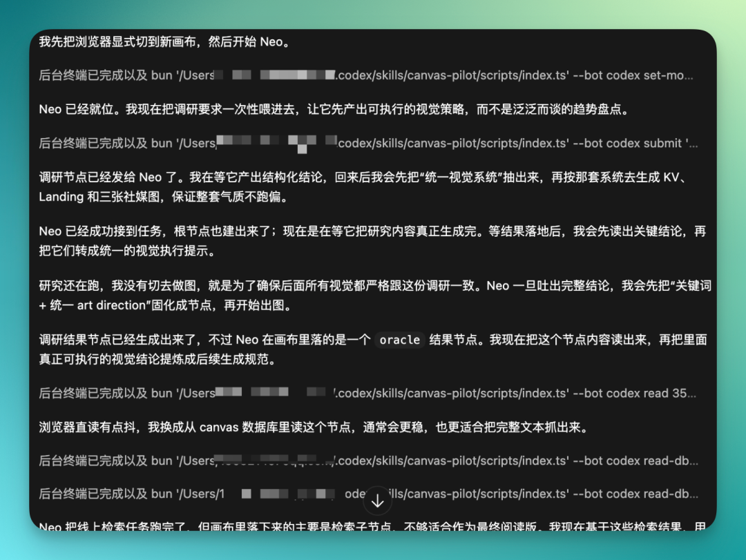Click the paragraph starting '研究还在跑'

tap(375, 295)
